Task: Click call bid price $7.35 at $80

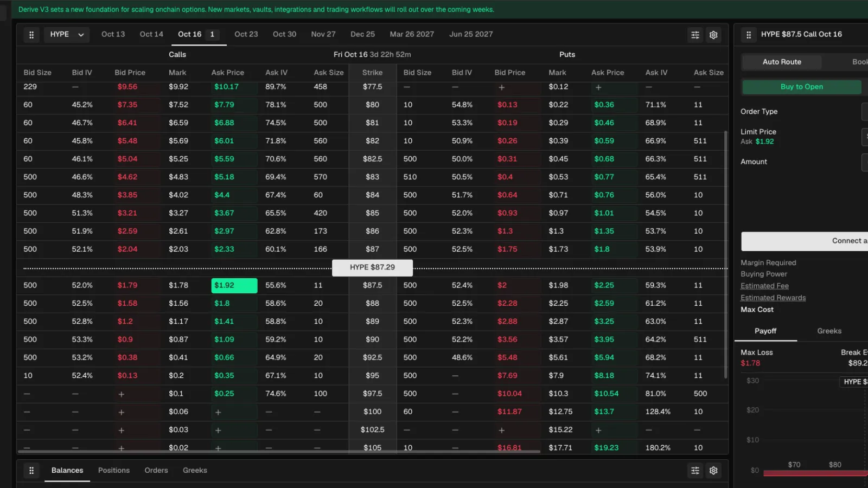Action: 127,105
